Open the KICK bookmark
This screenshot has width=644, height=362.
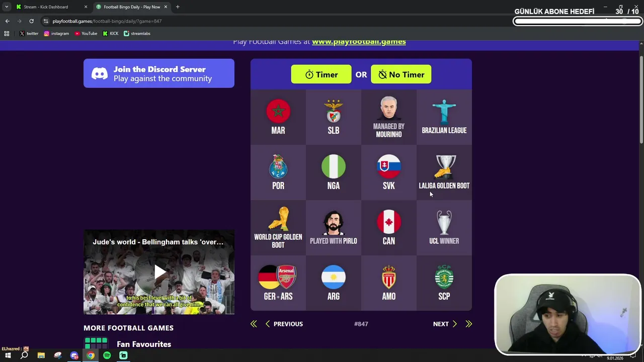(111, 34)
